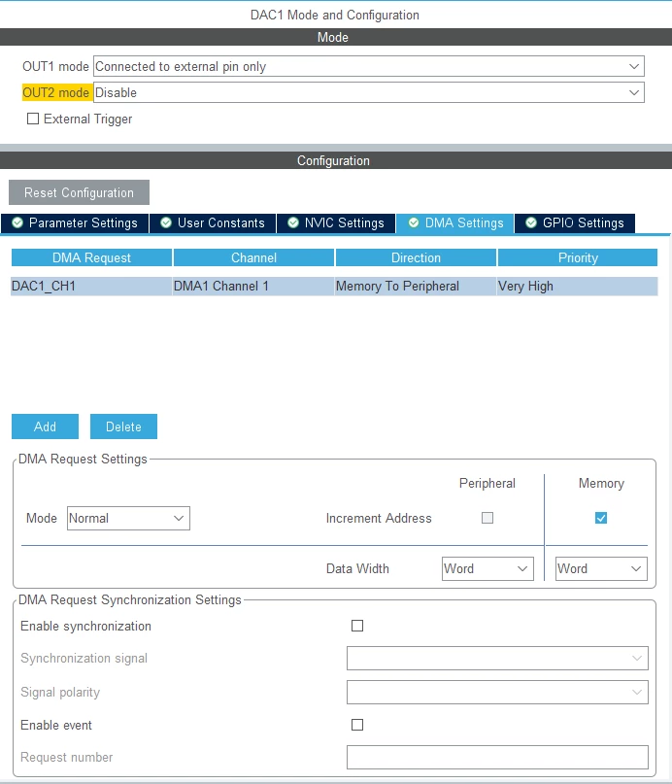Click the Add button
This screenshot has width=672, height=784.
(x=45, y=426)
